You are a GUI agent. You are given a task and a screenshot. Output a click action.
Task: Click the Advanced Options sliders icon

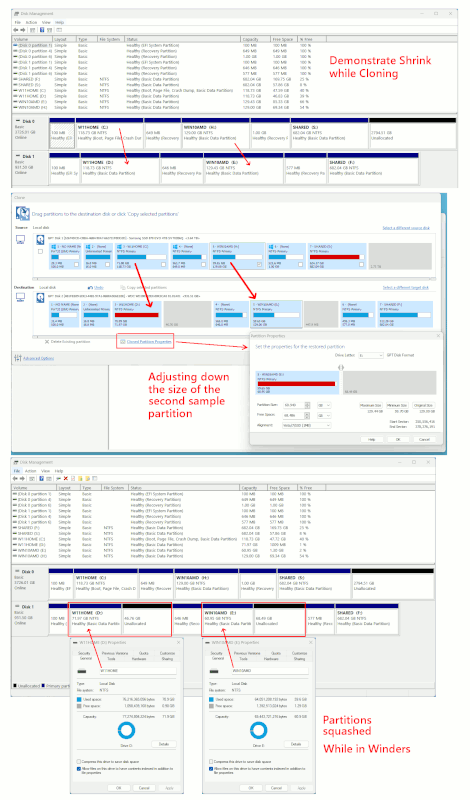click(18, 358)
